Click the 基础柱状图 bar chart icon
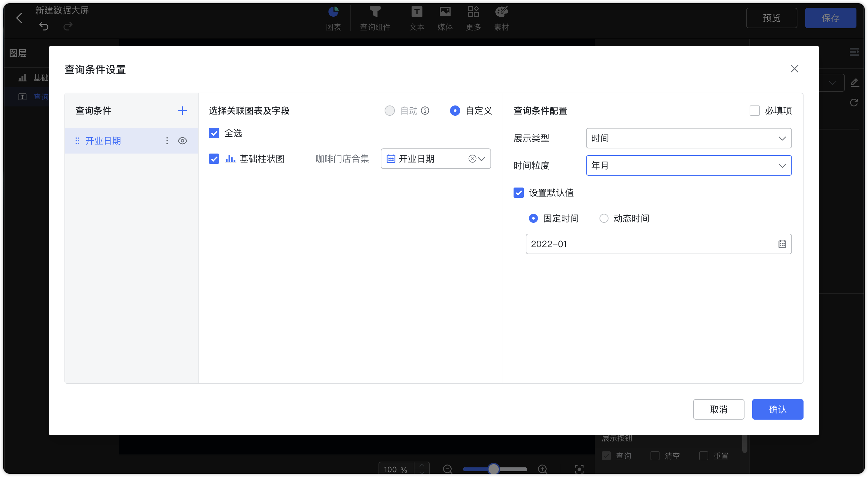The image size is (868, 477). point(230,159)
